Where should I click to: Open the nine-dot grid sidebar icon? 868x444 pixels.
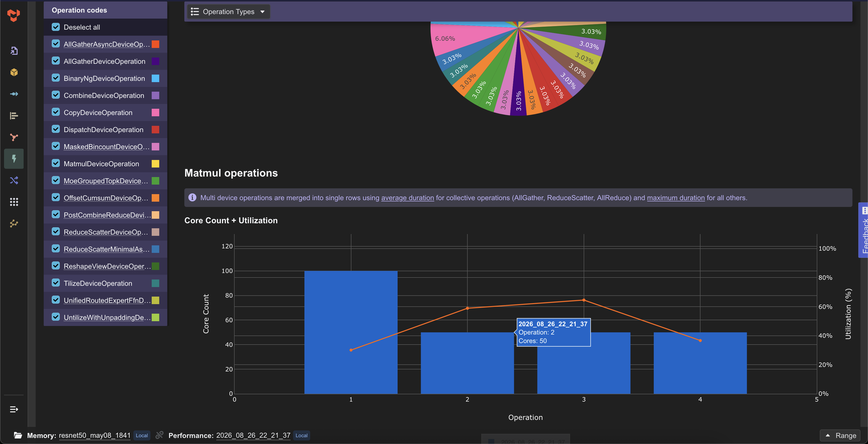click(x=14, y=202)
